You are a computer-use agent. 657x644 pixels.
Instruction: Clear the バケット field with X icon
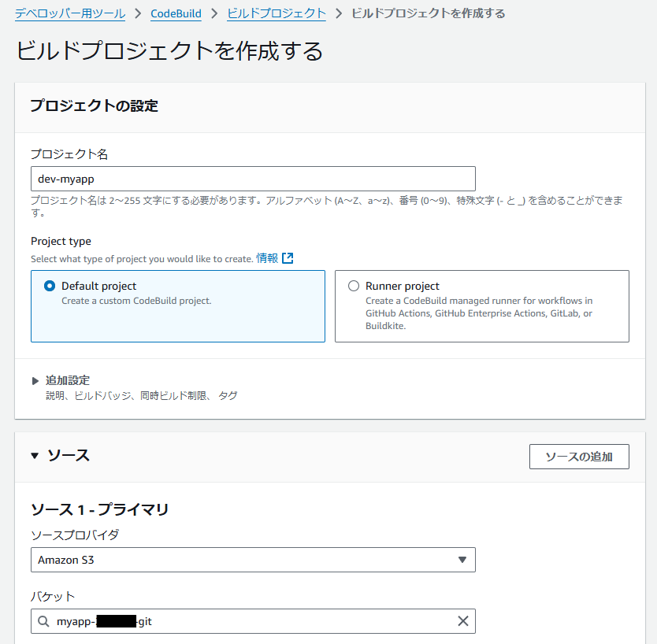(x=463, y=621)
